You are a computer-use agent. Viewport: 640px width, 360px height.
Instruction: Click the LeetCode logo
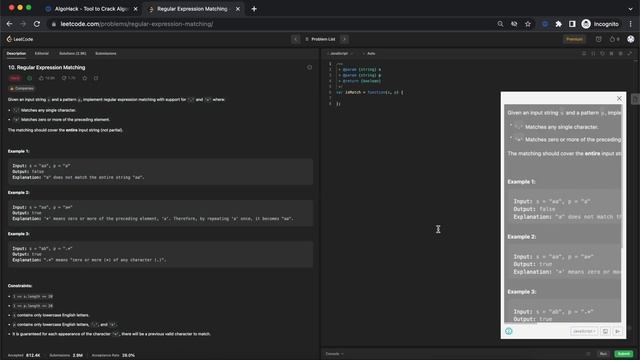[x=20, y=39]
